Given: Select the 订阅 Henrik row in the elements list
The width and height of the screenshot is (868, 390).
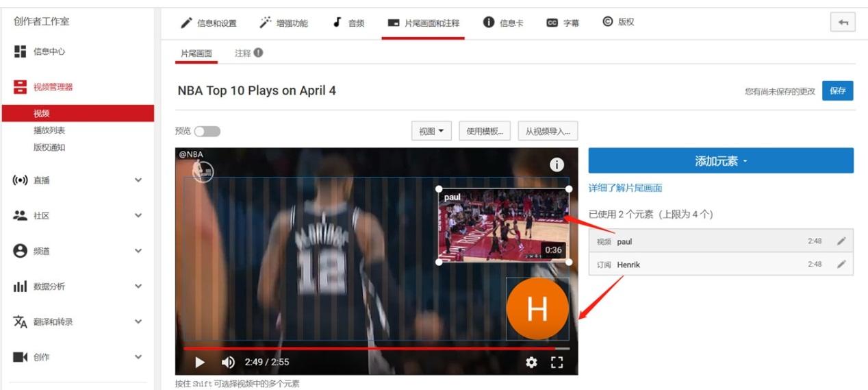Looking at the screenshot, I should 721,264.
